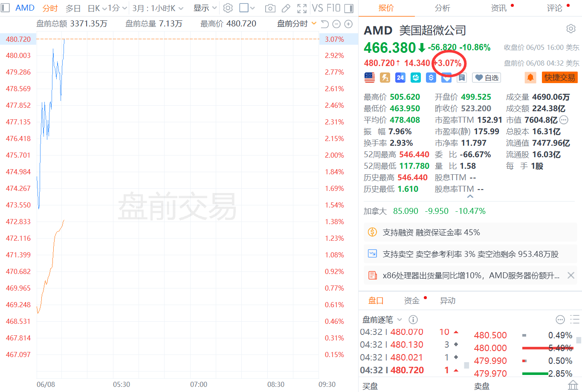Select the 分时 chart tab

pos(50,8)
